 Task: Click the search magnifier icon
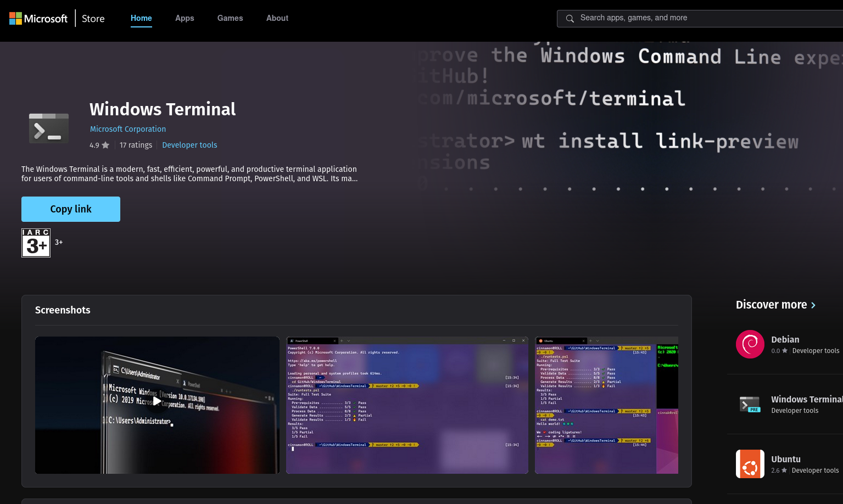570,19
